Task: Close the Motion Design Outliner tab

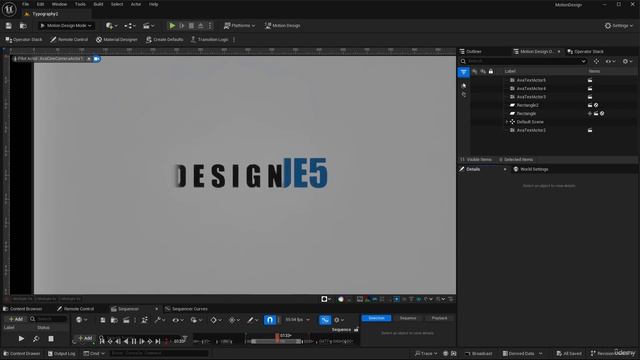Action: point(559,51)
